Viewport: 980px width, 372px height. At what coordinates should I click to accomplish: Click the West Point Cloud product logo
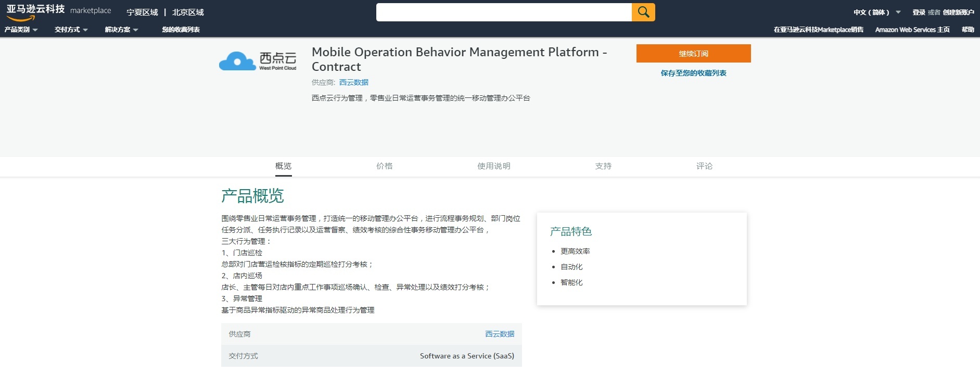click(x=258, y=61)
